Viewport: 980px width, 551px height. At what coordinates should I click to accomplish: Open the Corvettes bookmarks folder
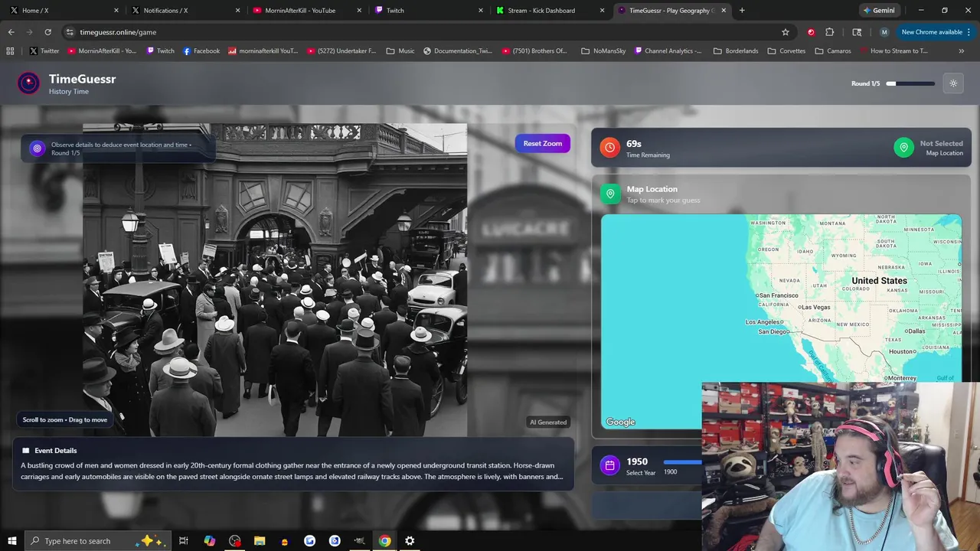[x=786, y=51]
